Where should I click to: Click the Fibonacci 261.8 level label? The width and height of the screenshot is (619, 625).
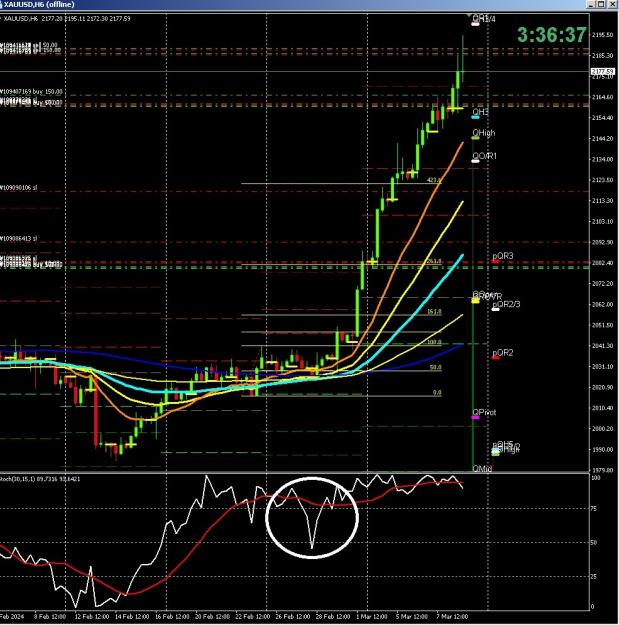tap(434, 261)
